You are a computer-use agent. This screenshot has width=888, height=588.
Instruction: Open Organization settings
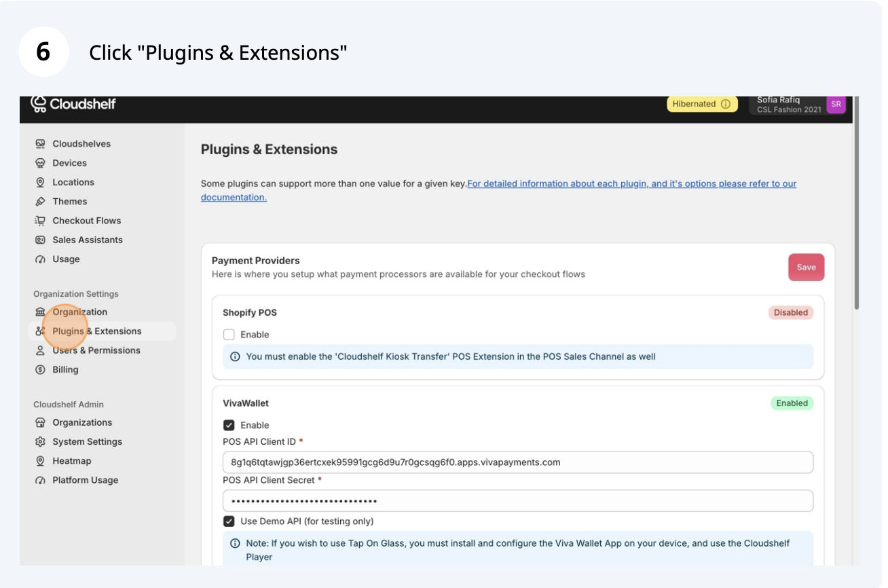(79, 312)
